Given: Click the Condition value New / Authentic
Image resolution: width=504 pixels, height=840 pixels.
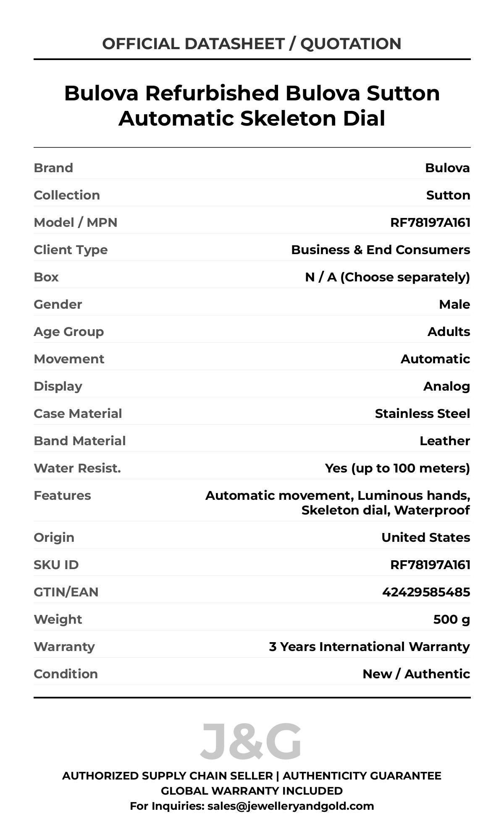Looking at the screenshot, I should tap(416, 674).
